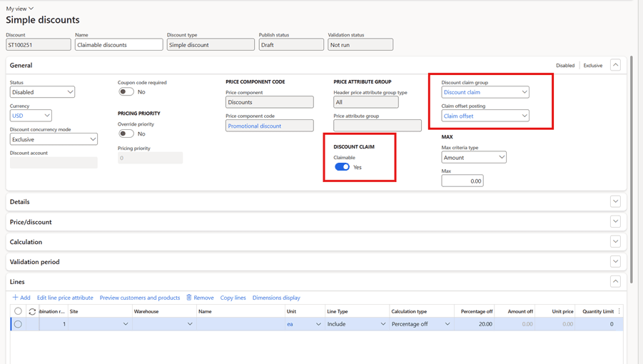
Task: Click the Discount ID field ST100251
Action: (39, 45)
